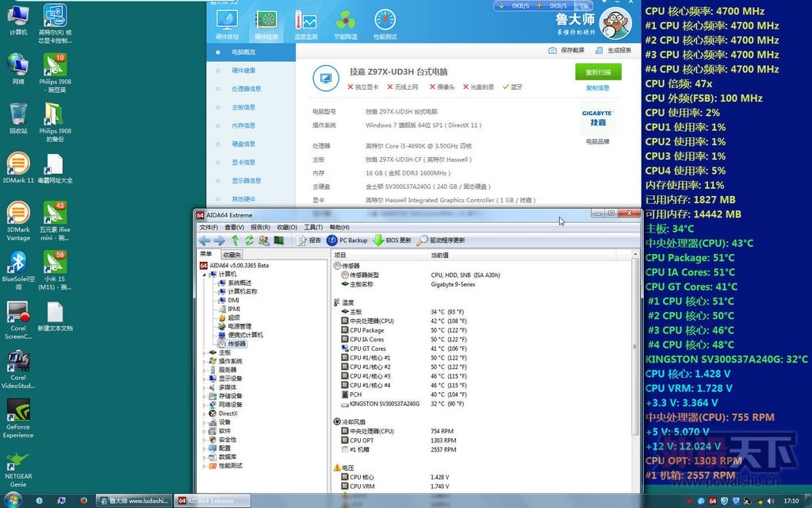Open 温度监测 thermometer icon in Ludashi
The image size is (812, 508).
[x=305, y=25]
